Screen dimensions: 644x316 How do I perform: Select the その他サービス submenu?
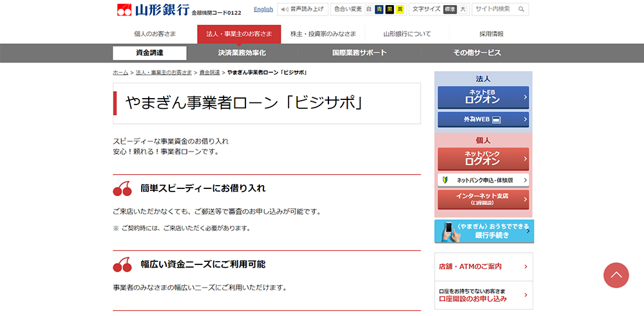(x=477, y=53)
